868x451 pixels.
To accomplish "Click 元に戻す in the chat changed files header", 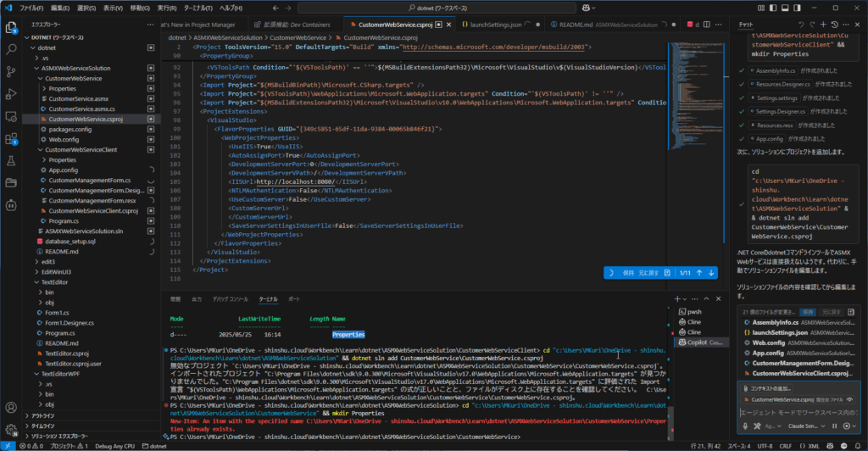I will 831,312.
